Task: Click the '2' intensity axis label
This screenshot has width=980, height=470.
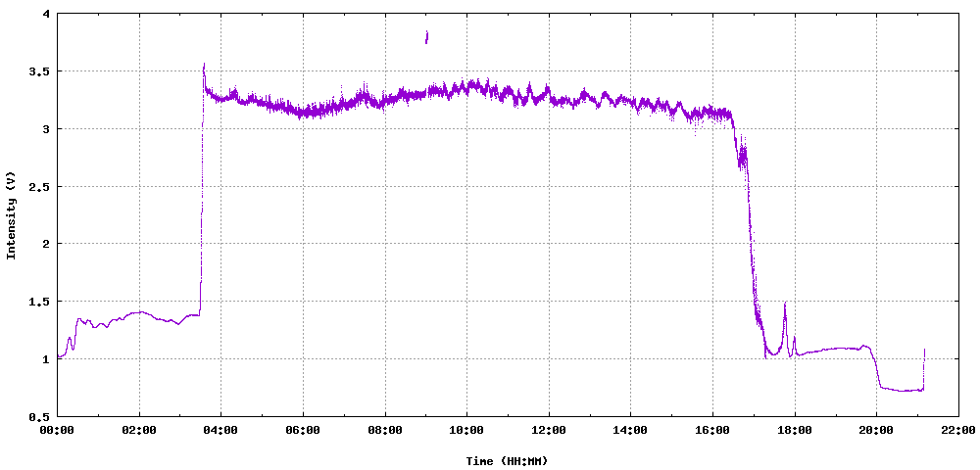Action: (x=47, y=244)
